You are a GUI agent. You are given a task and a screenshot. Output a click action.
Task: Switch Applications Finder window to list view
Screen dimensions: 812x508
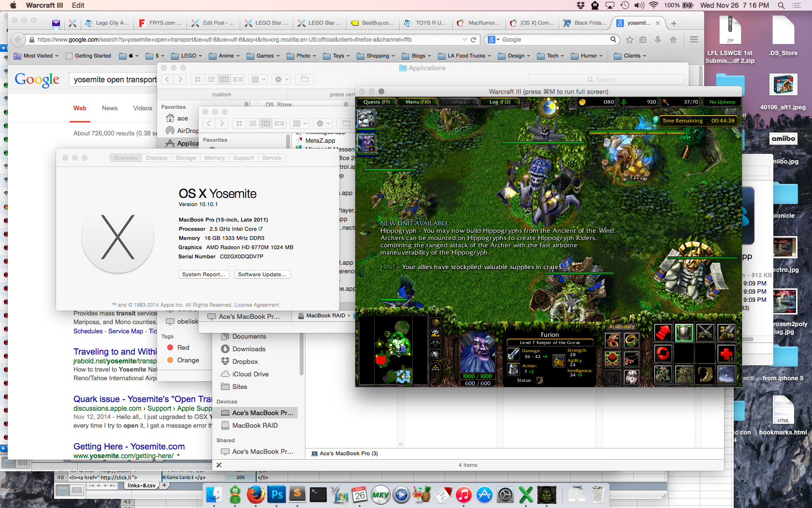pos(211,79)
